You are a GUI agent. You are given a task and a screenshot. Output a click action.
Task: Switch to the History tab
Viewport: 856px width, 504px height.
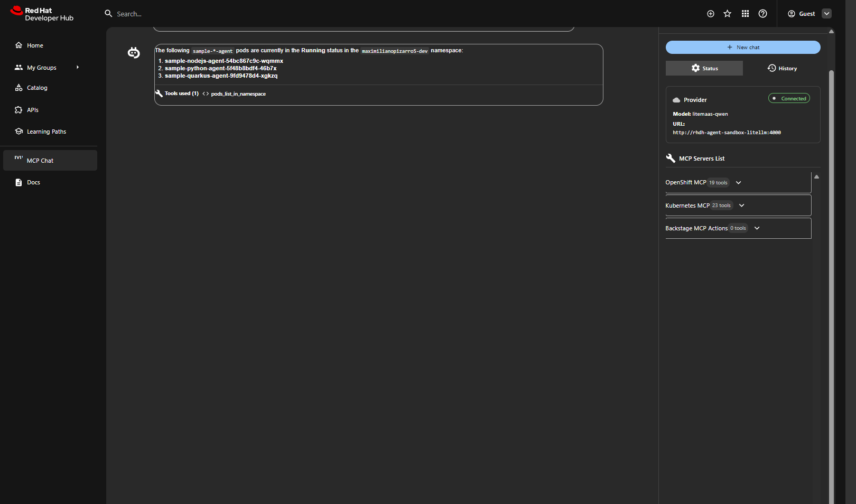click(x=782, y=68)
